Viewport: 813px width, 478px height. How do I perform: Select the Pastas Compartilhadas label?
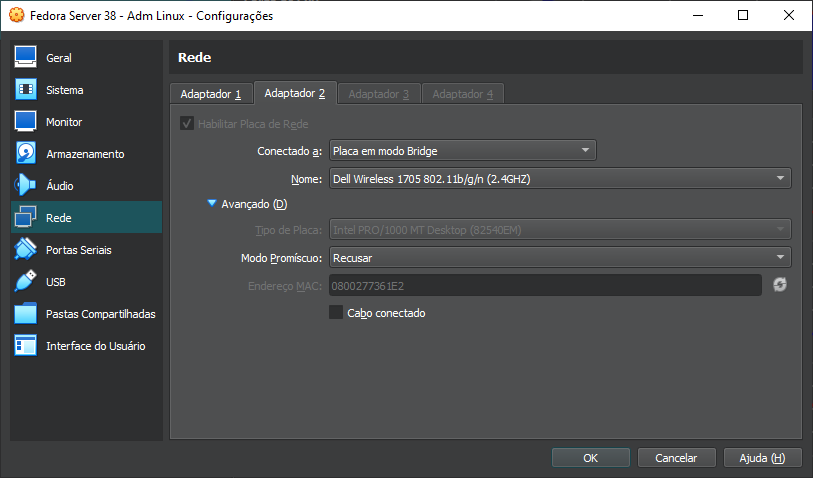click(101, 314)
